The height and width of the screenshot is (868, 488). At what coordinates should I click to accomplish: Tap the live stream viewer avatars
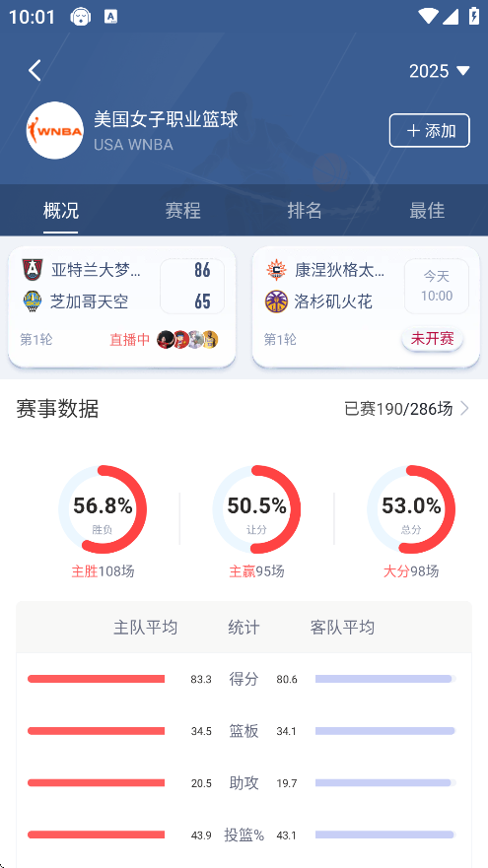(x=187, y=339)
